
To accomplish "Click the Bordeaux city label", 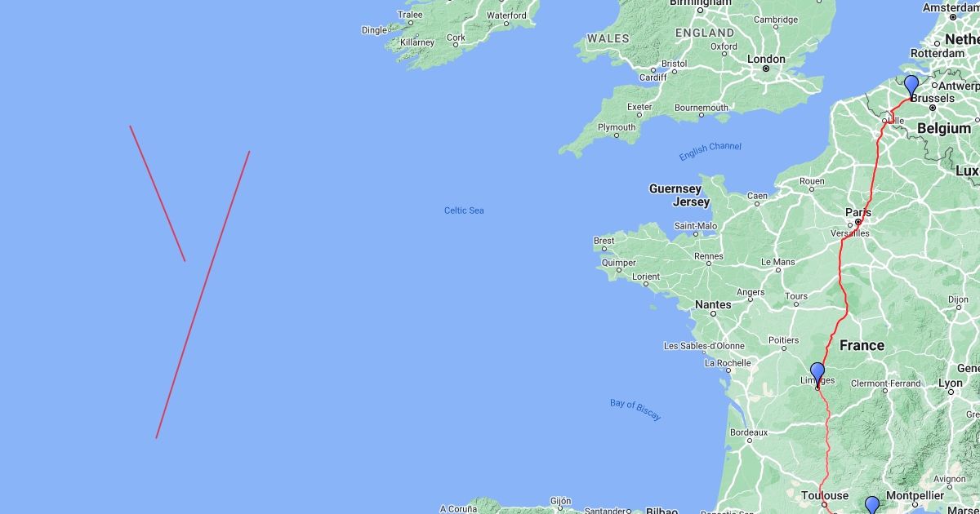I will (x=749, y=432).
